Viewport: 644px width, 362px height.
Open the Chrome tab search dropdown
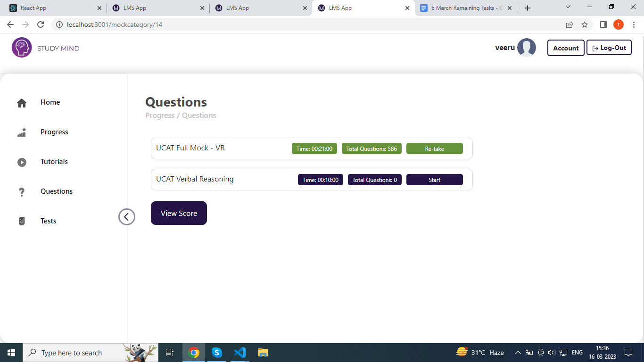pos(568,8)
